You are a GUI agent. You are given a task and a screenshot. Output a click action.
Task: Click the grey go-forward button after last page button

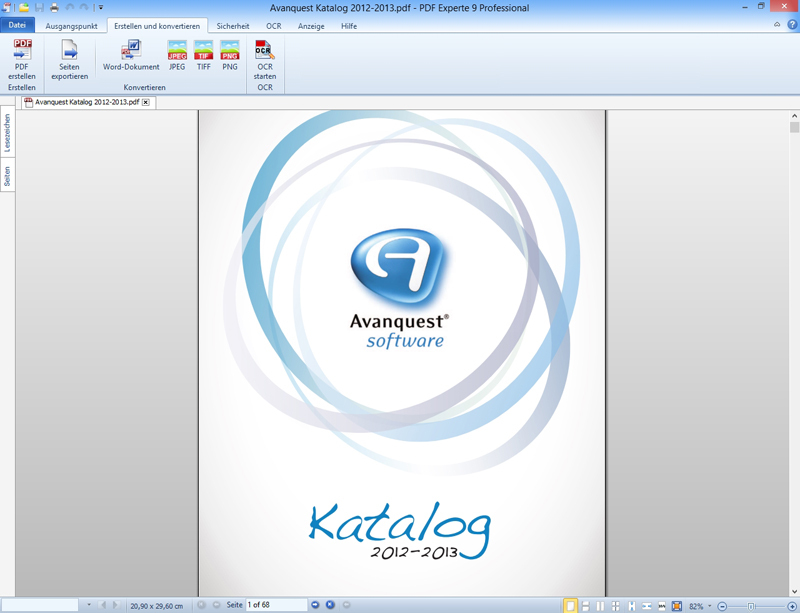click(x=346, y=605)
